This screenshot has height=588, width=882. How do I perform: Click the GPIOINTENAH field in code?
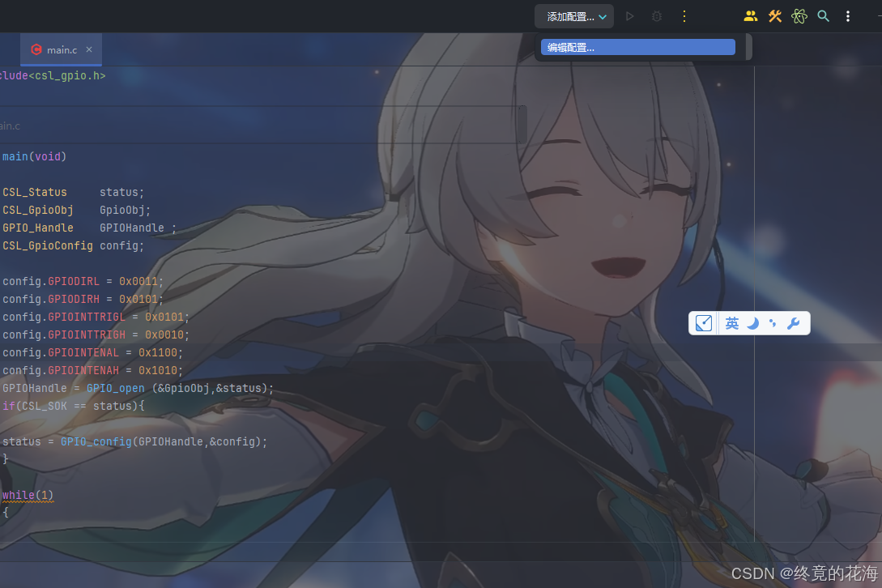[x=83, y=371]
